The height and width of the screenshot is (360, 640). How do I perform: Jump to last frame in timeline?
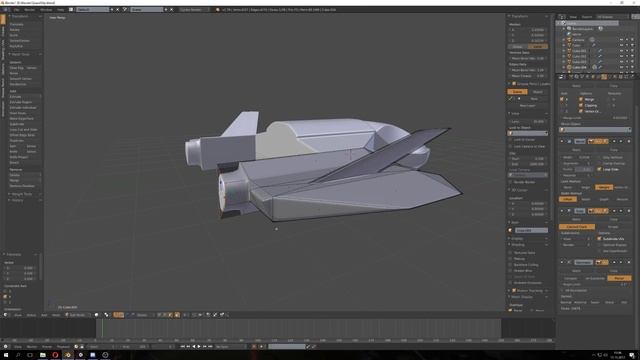(210, 347)
